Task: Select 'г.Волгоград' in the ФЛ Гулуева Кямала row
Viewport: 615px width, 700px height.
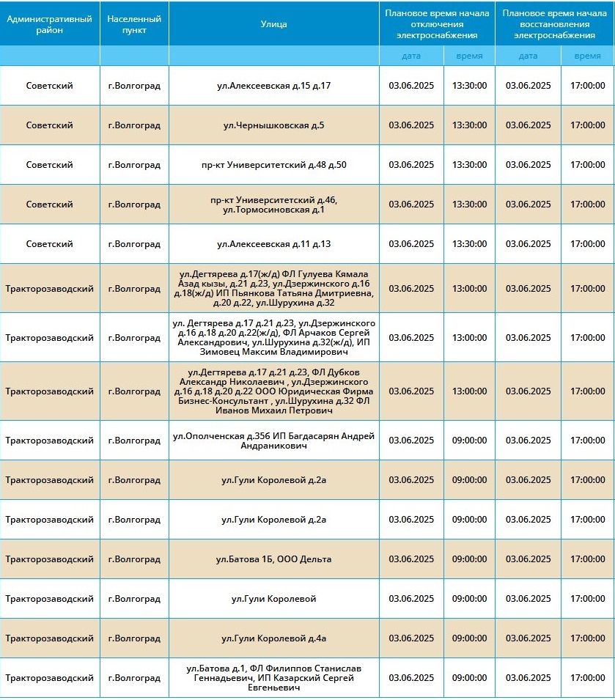Action: tap(134, 289)
